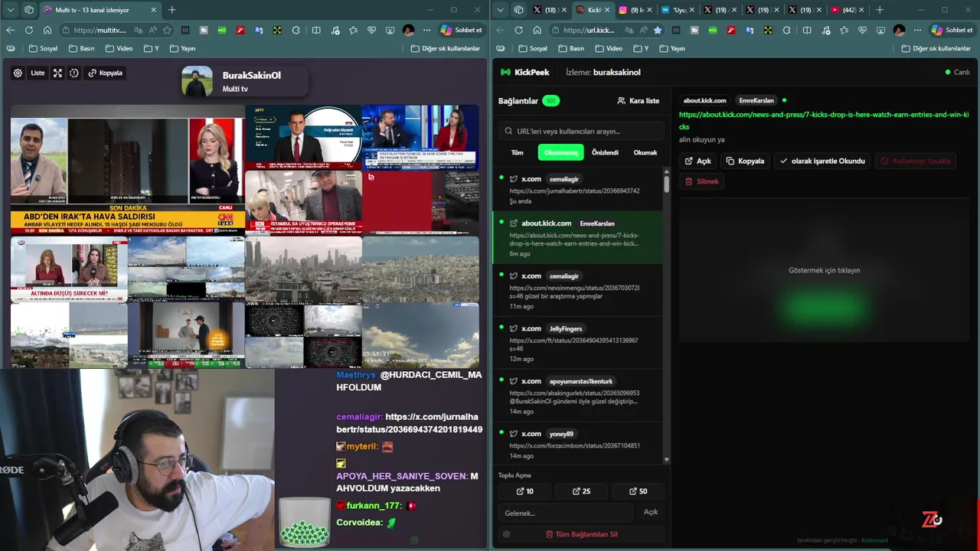Mark link as read with Okundu button

click(x=822, y=161)
